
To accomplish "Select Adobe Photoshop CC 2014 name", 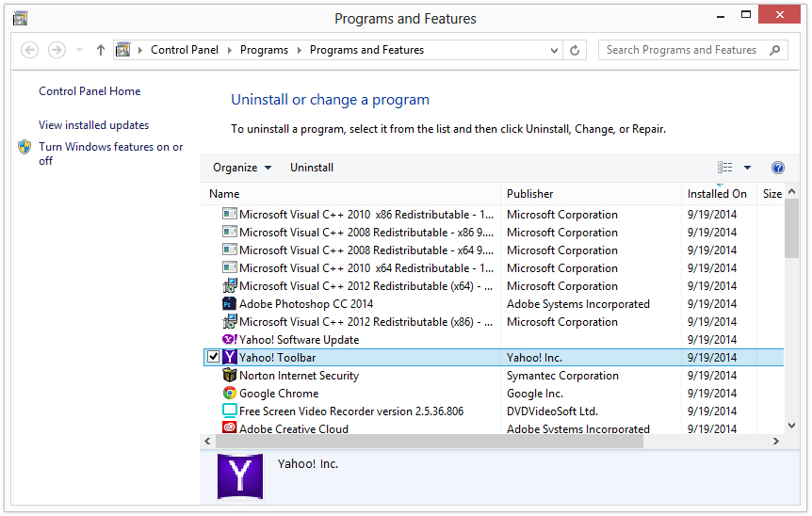I will pyautogui.click(x=306, y=304).
